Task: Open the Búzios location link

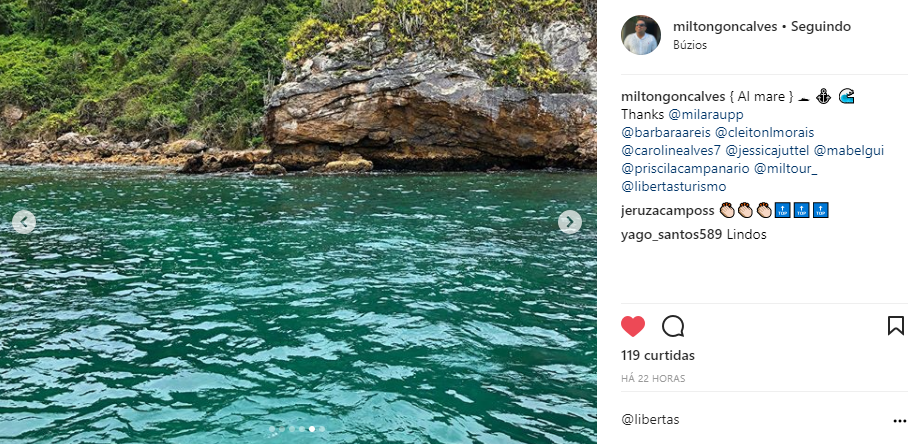Action: pyautogui.click(x=690, y=45)
